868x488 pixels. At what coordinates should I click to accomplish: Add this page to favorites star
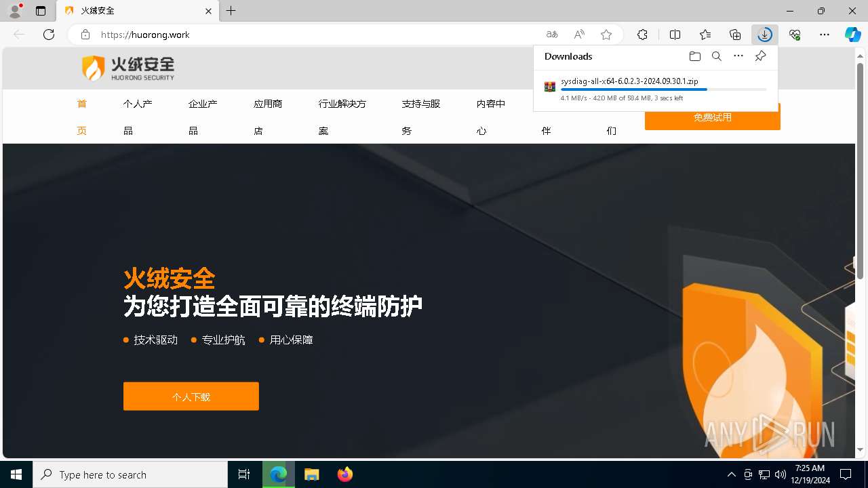tap(606, 35)
